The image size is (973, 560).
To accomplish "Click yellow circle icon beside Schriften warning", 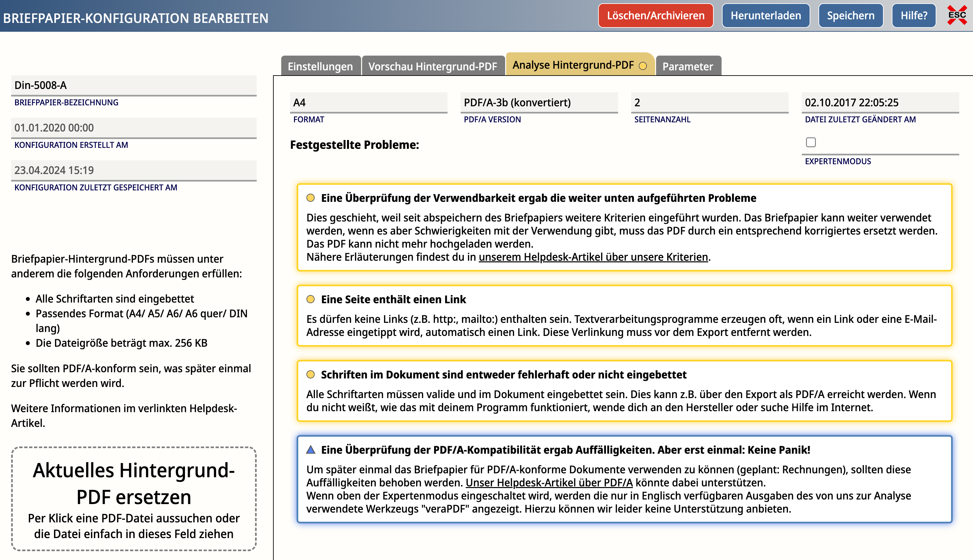I will [311, 375].
